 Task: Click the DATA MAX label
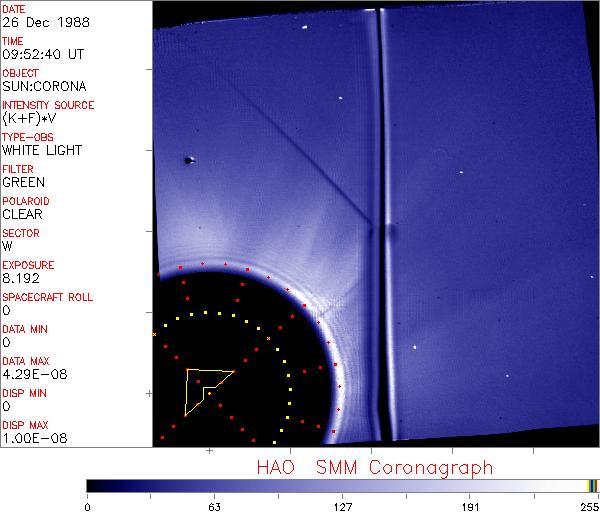click(26, 361)
